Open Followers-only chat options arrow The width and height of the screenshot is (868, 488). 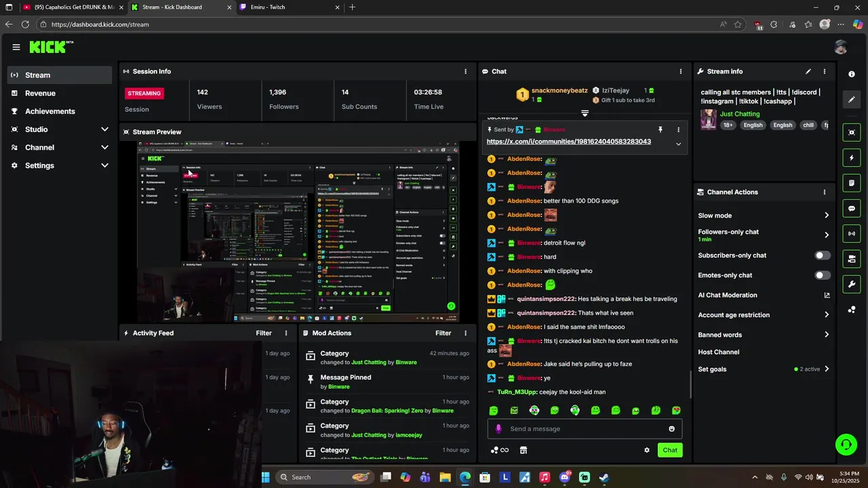(x=827, y=235)
